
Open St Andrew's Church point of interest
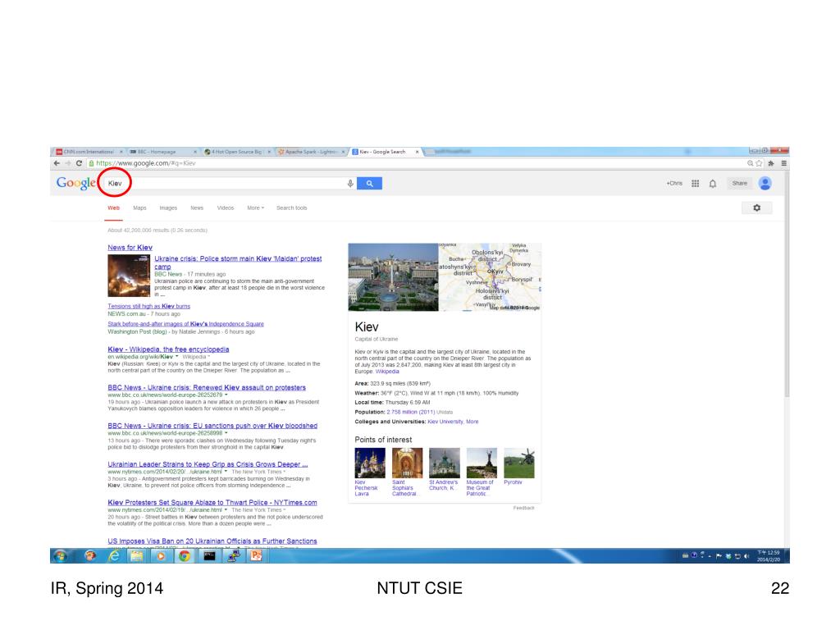(x=444, y=469)
